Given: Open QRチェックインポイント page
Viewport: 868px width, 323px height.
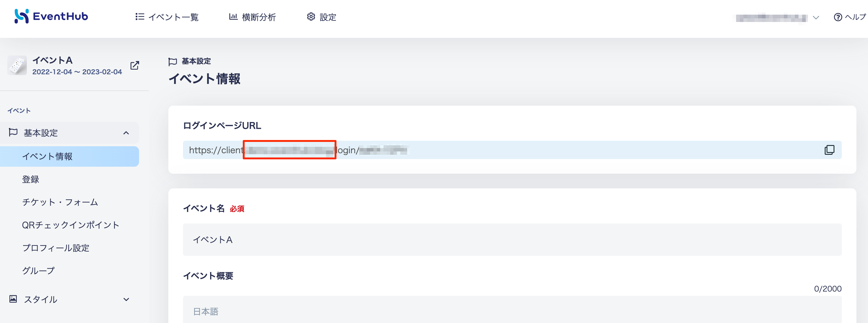Looking at the screenshot, I should [70, 225].
